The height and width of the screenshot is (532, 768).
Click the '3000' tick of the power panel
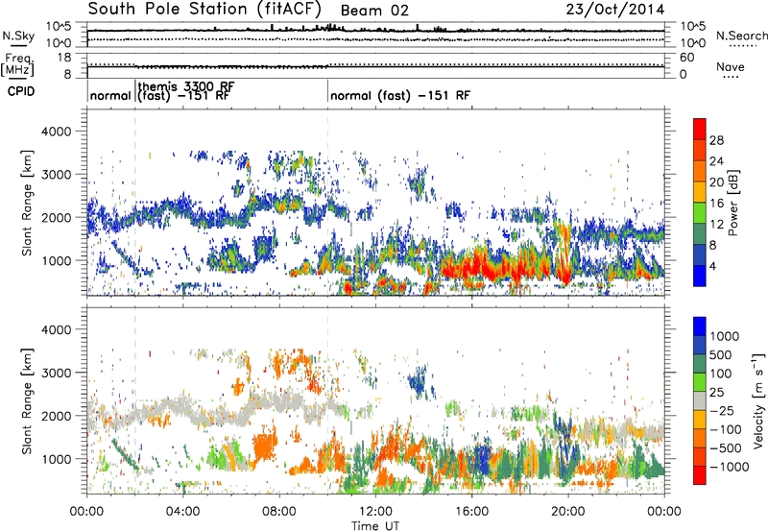(57, 175)
